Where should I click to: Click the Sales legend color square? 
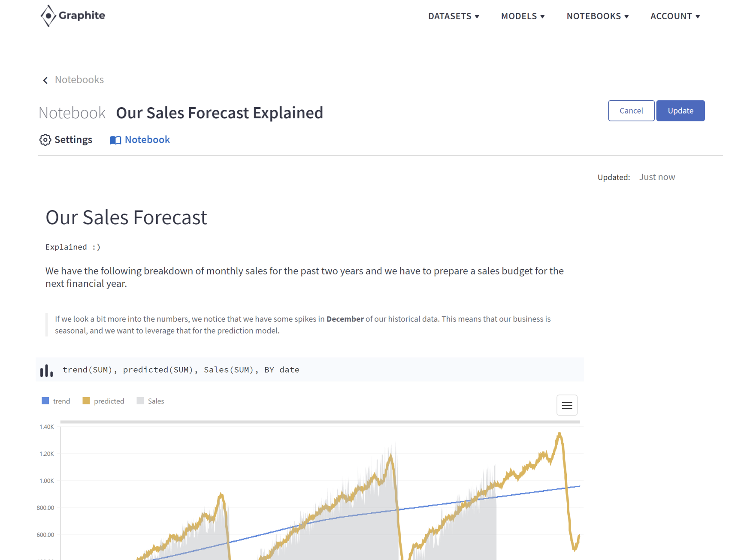pos(139,400)
